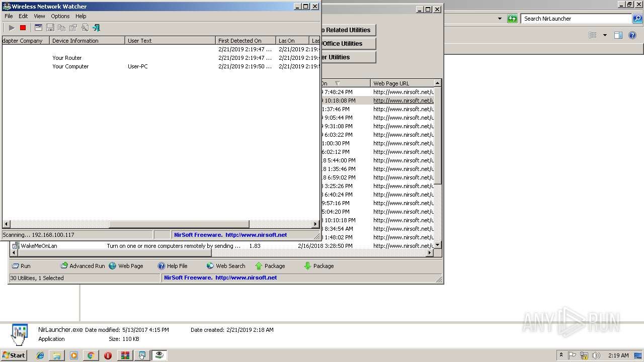The height and width of the screenshot is (362, 644).
Task: Open the Help File button
Action: [172, 266]
